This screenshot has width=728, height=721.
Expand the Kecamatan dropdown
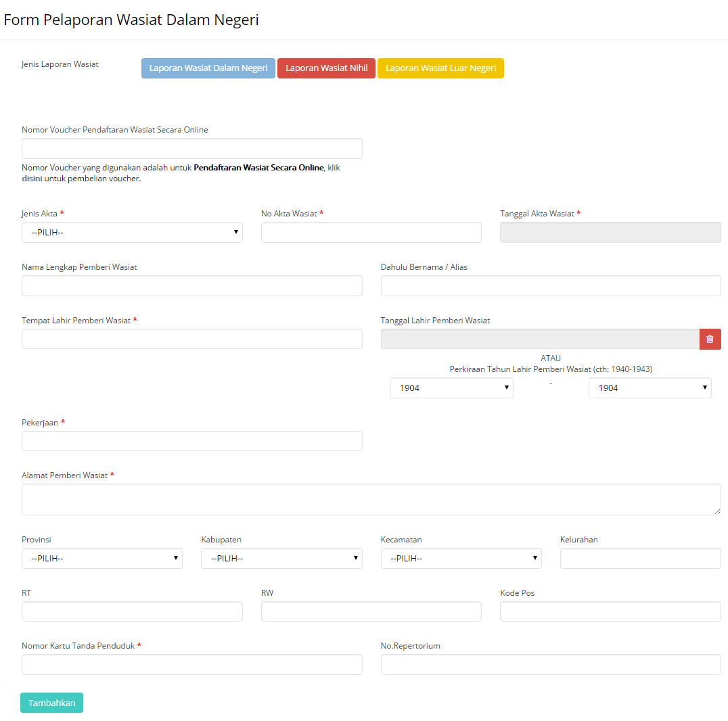pyautogui.click(x=461, y=558)
